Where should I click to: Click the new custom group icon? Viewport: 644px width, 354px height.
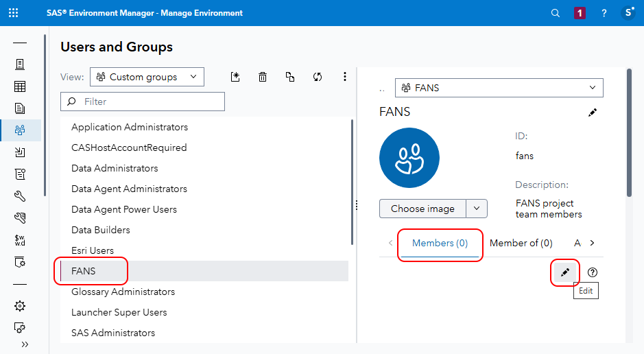click(x=235, y=77)
